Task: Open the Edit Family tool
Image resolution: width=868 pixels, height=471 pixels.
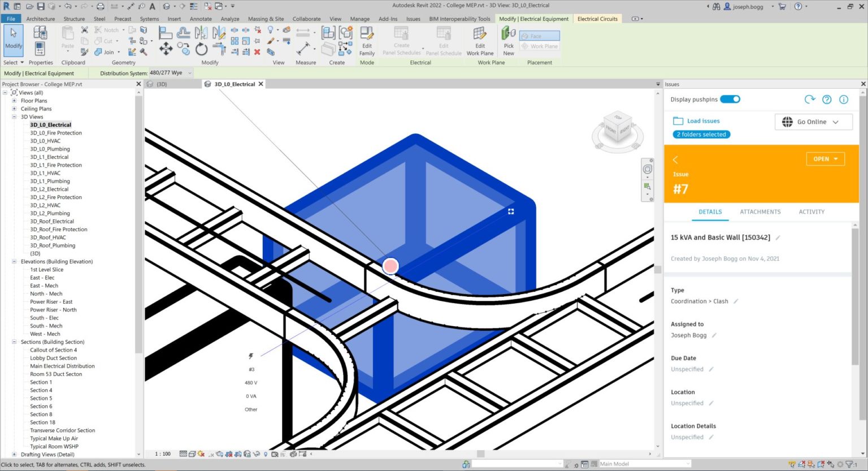Action: tap(367, 38)
